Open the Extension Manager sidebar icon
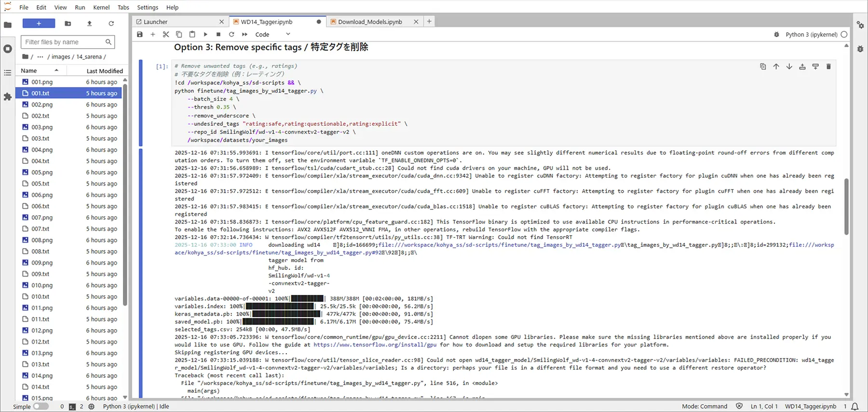 coord(7,97)
